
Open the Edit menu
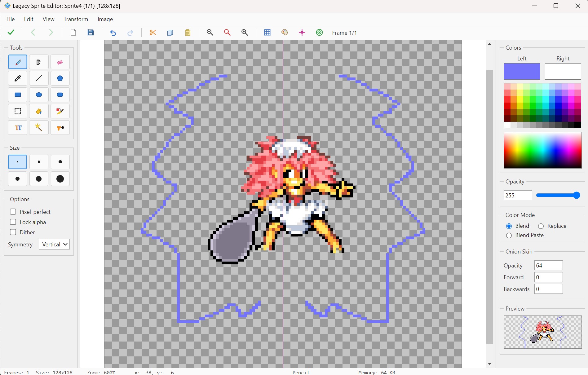coord(29,19)
